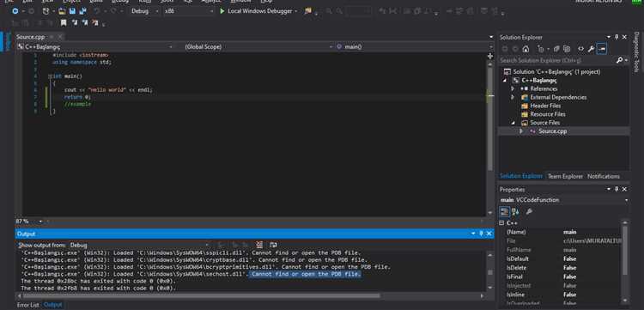644x310 pixels.
Task: Toggle the Preview Selected Items icon in Solution Explorer
Action: coord(602,49)
